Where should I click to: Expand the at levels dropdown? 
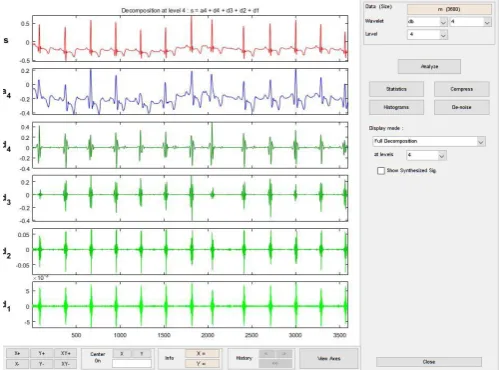426,155
